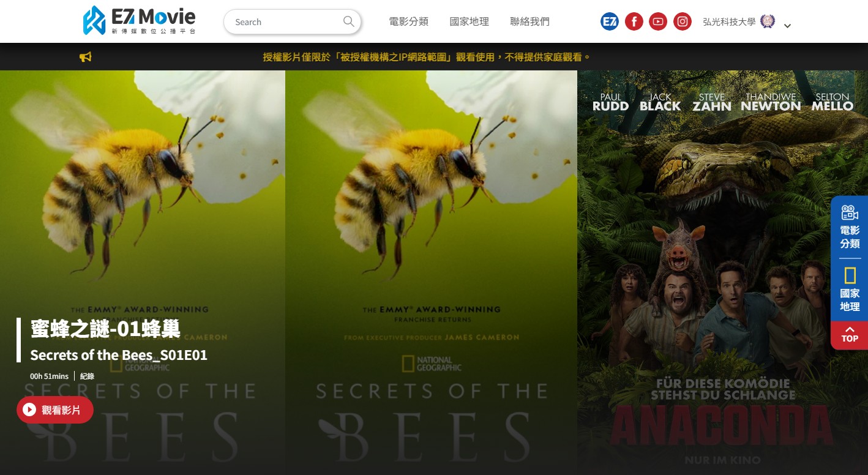
Task: Click the 觀看影片 play button
Action: [55, 410]
